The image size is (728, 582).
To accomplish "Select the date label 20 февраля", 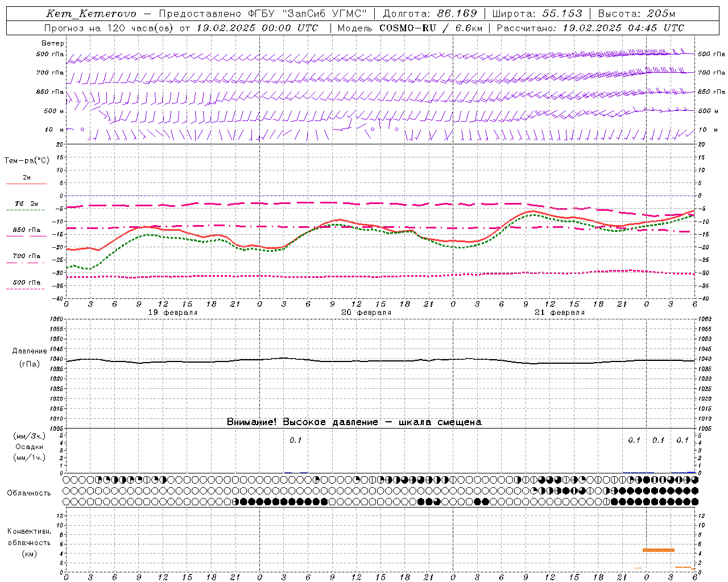I will 366,313.
